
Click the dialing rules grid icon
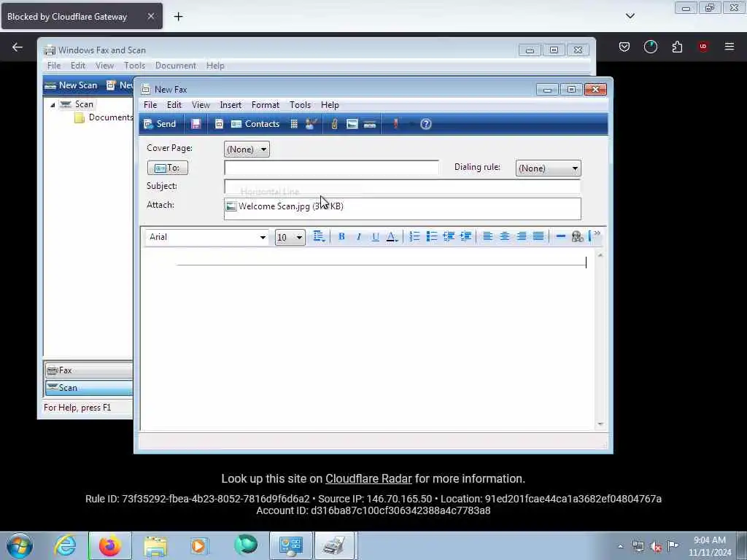[x=294, y=124]
